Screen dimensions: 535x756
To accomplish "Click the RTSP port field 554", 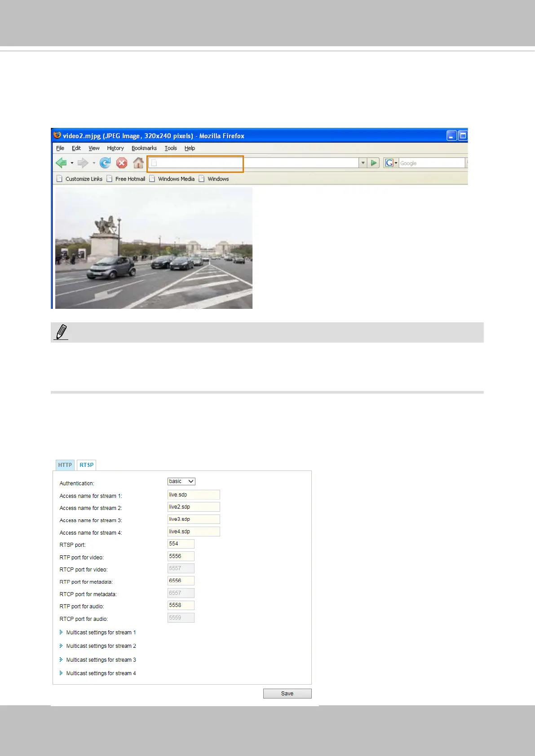I will pos(181,544).
